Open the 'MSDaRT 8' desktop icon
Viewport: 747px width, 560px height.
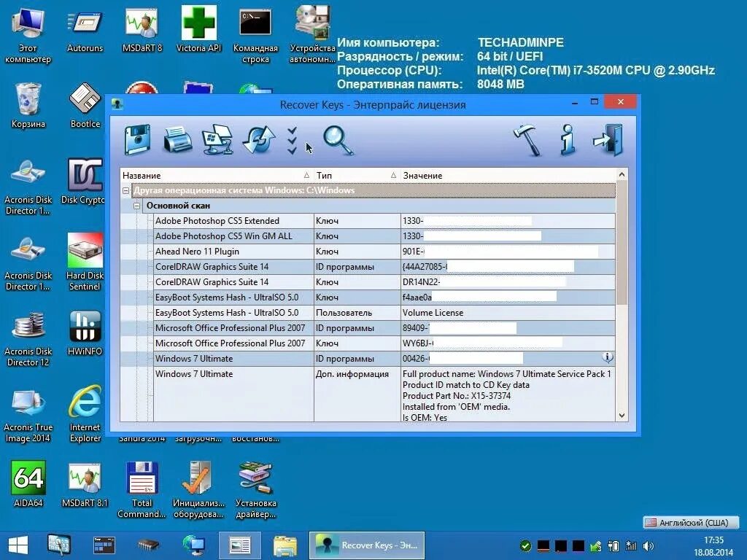click(x=142, y=31)
